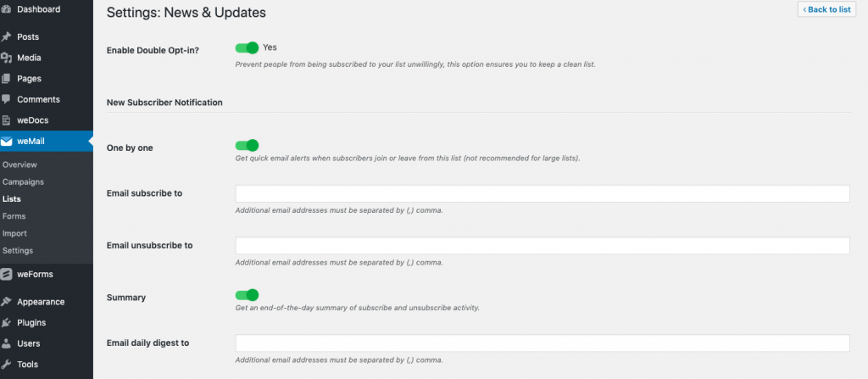The image size is (868, 379).
Task: Click the weMail envelope icon
Action: 6,142
